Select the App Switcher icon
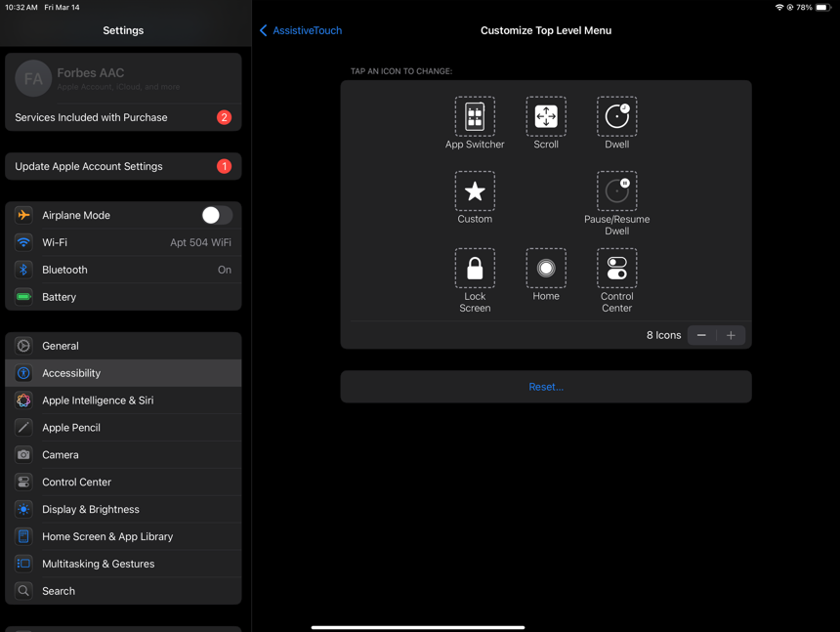The width and height of the screenshot is (840, 632). 475,116
